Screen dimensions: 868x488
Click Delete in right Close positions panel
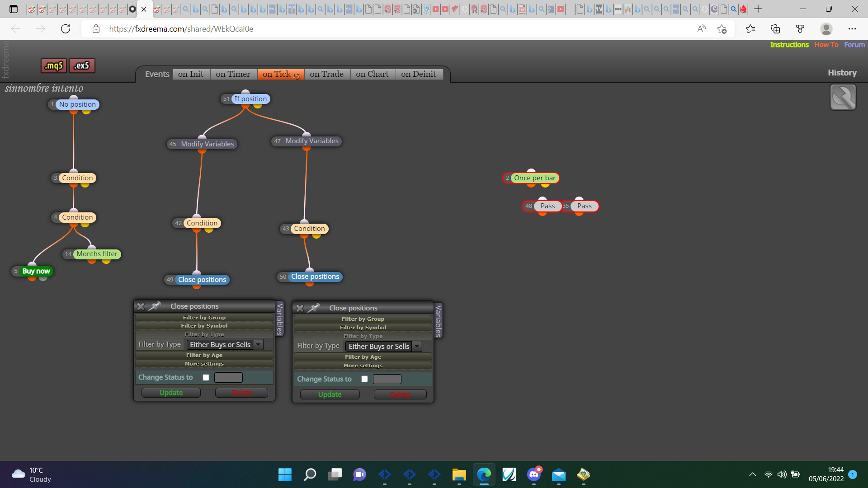(x=400, y=394)
